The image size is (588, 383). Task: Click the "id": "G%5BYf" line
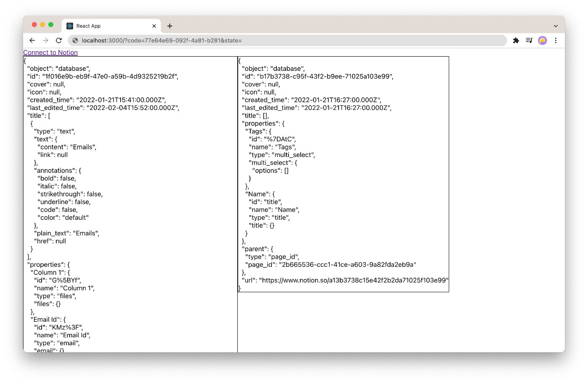coord(58,280)
